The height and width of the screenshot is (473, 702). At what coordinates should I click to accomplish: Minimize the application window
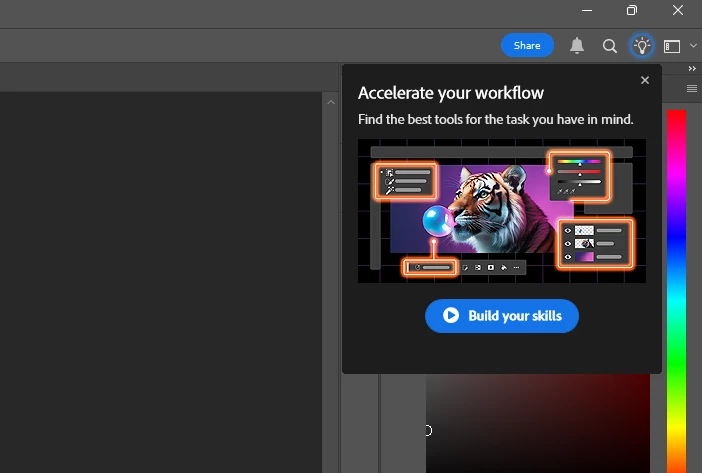tap(587, 10)
